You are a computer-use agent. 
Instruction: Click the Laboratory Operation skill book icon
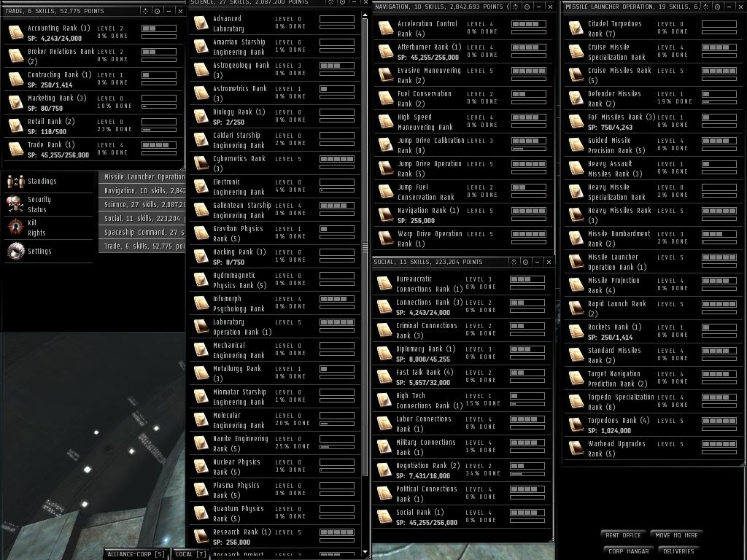(x=201, y=327)
